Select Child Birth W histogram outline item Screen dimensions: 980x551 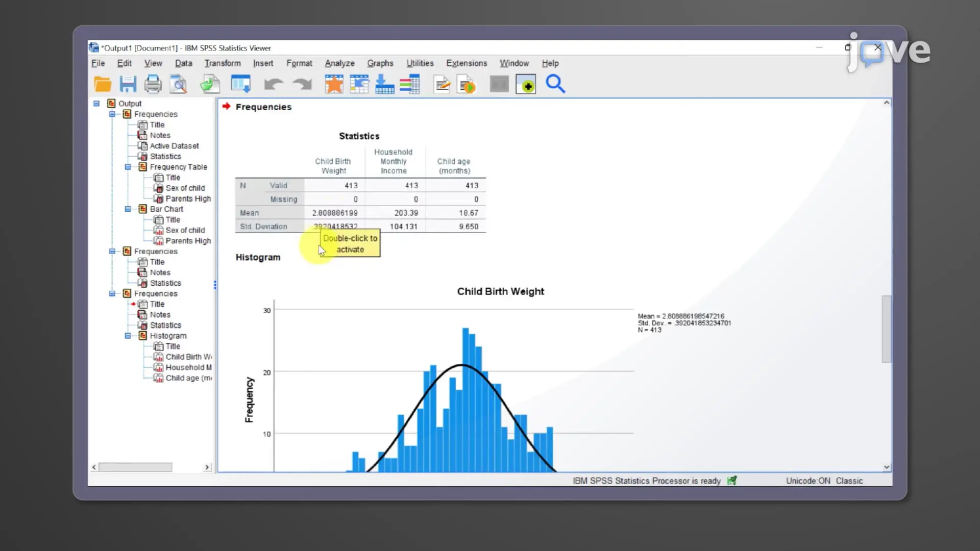click(x=188, y=357)
